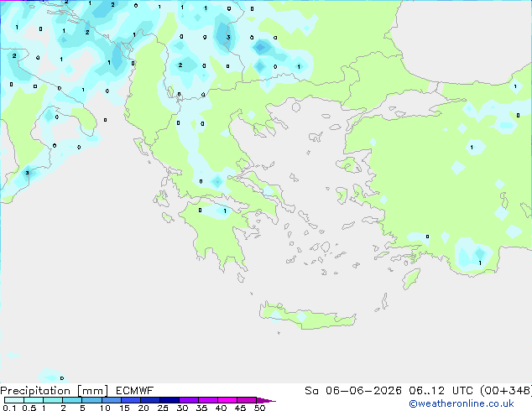Click the 25–30 mm navy legend swatch

pyautogui.click(x=170, y=400)
